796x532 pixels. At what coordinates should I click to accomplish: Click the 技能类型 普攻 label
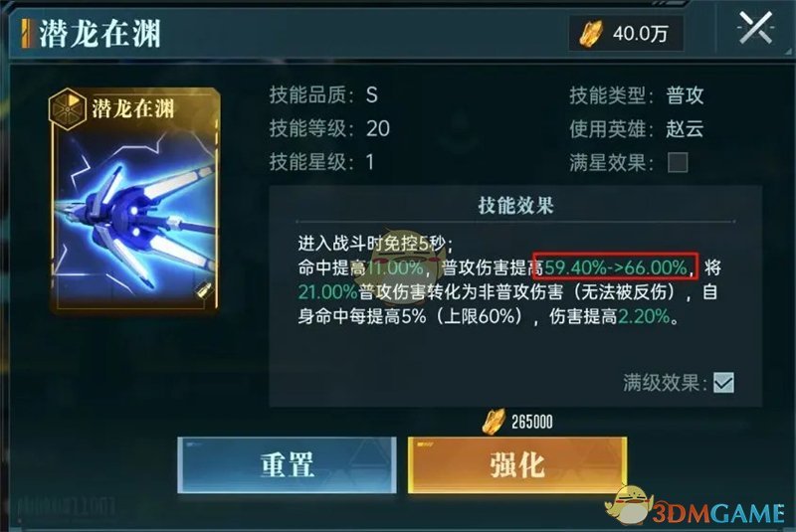tap(636, 95)
